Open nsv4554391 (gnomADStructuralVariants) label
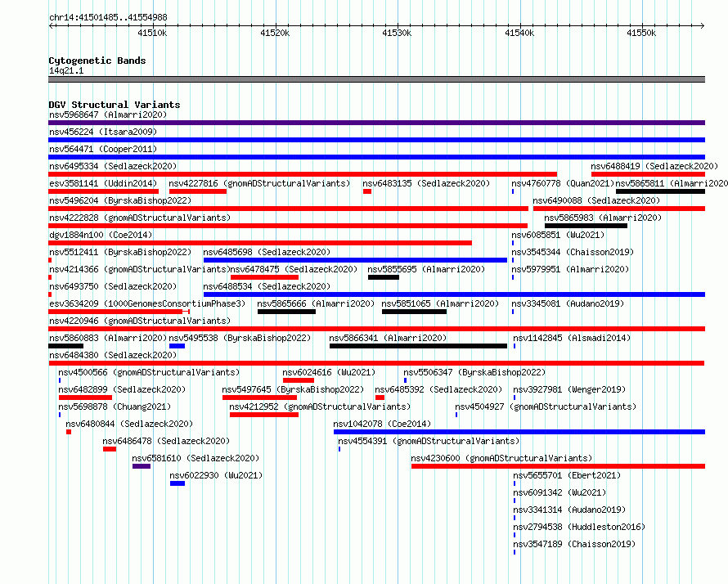The height and width of the screenshot is (584, 728). (x=429, y=441)
